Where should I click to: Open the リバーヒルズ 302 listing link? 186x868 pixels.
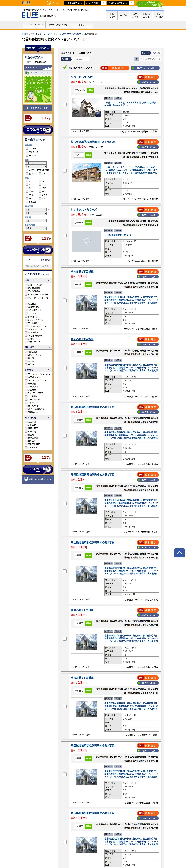tap(82, 77)
